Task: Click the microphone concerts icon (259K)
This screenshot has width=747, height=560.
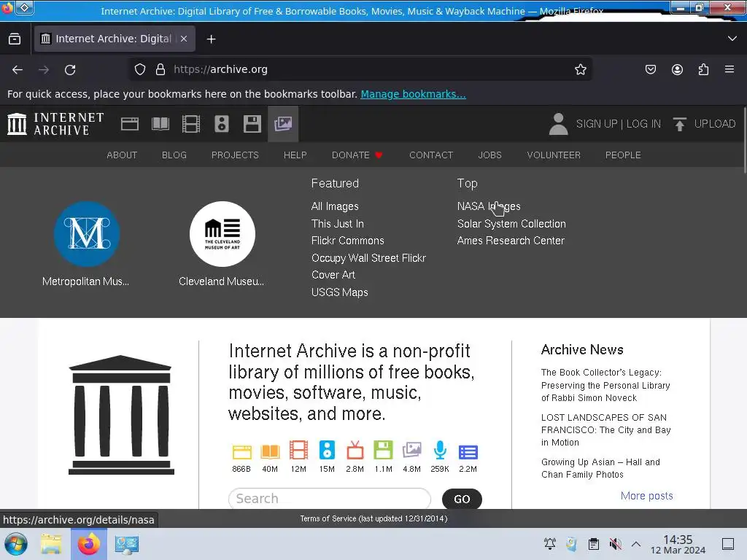Action: [440, 450]
